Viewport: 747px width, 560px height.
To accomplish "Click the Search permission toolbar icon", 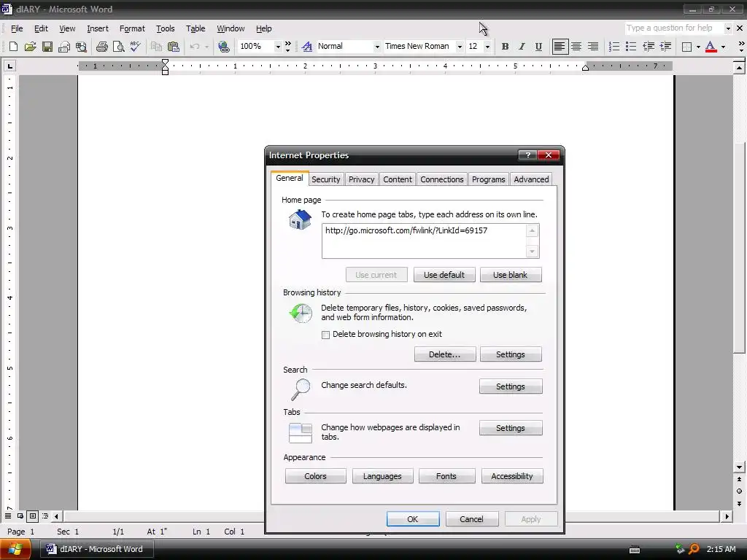I will click(81, 46).
